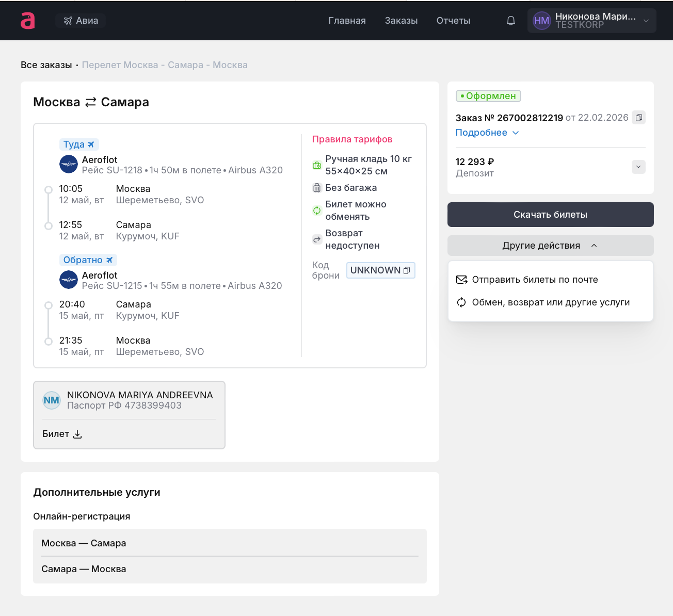This screenshot has width=673, height=616.
Task: Copy the UNKNOWN booking code
Action: (407, 270)
